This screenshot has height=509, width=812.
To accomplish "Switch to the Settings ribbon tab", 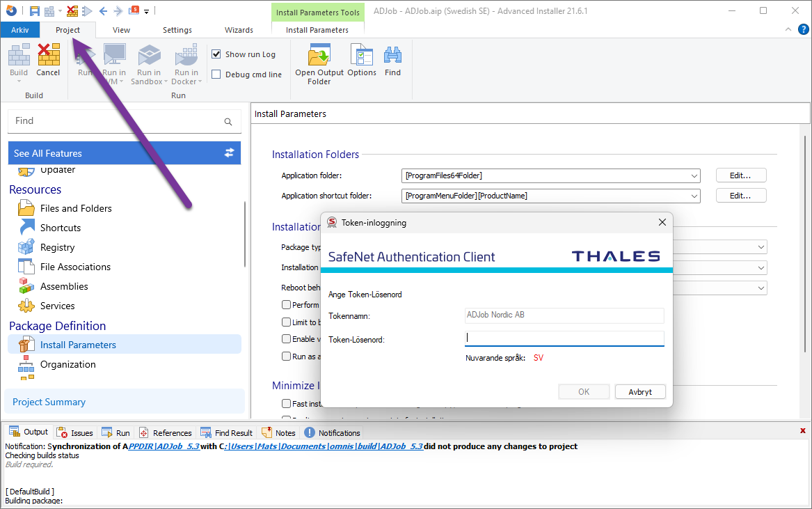I will (x=177, y=30).
